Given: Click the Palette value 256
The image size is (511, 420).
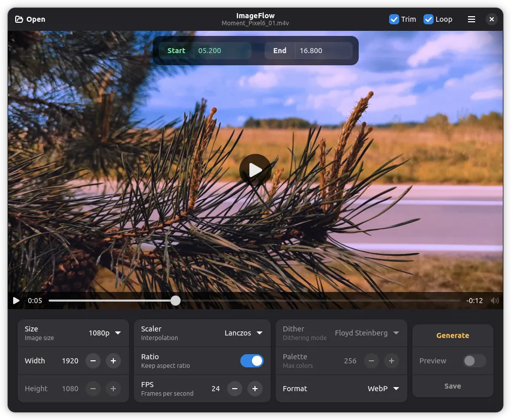Looking at the screenshot, I should pyautogui.click(x=350, y=361).
